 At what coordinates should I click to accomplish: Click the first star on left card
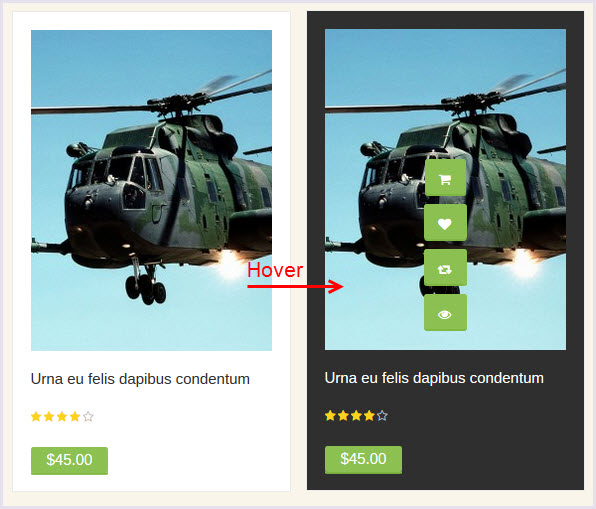coord(36,417)
